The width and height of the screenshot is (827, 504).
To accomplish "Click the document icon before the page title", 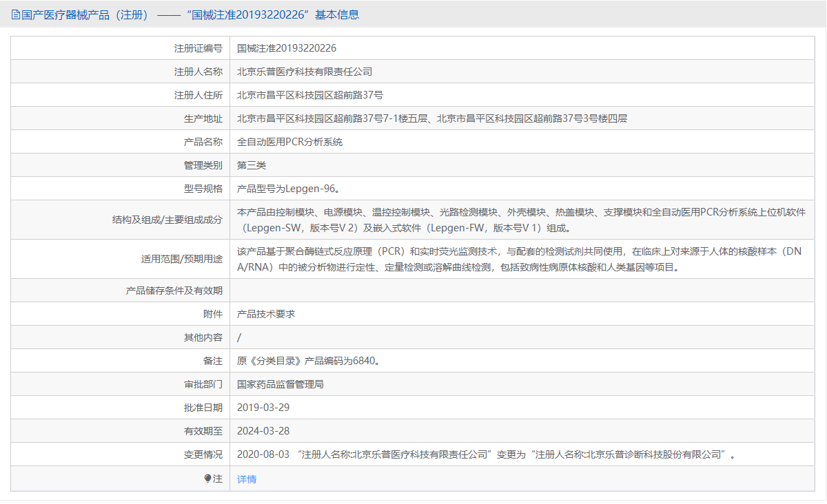I will pos(16,14).
